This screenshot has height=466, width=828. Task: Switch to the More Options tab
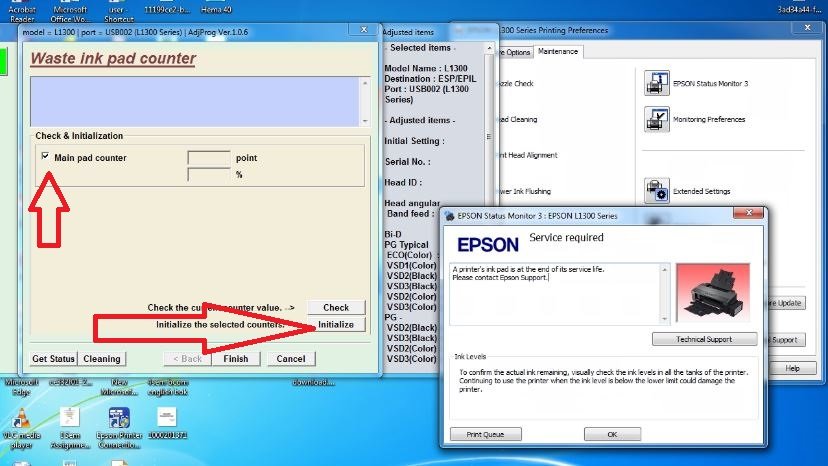515,52
